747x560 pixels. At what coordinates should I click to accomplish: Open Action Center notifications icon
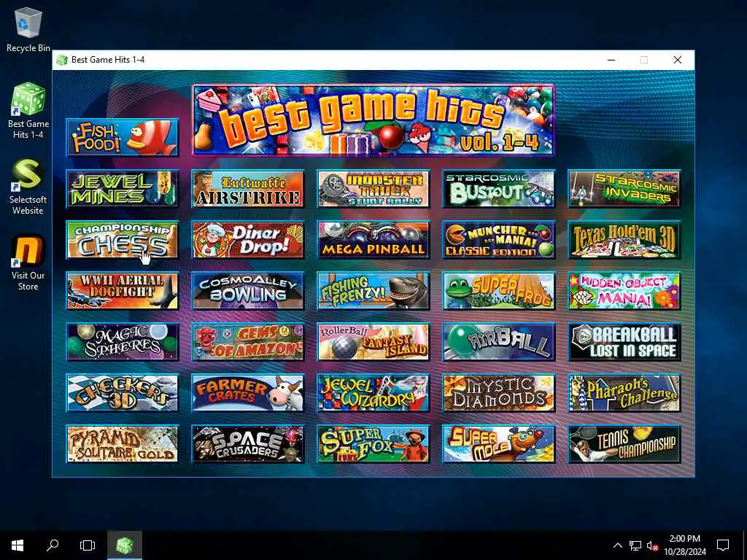pos(723,545)
